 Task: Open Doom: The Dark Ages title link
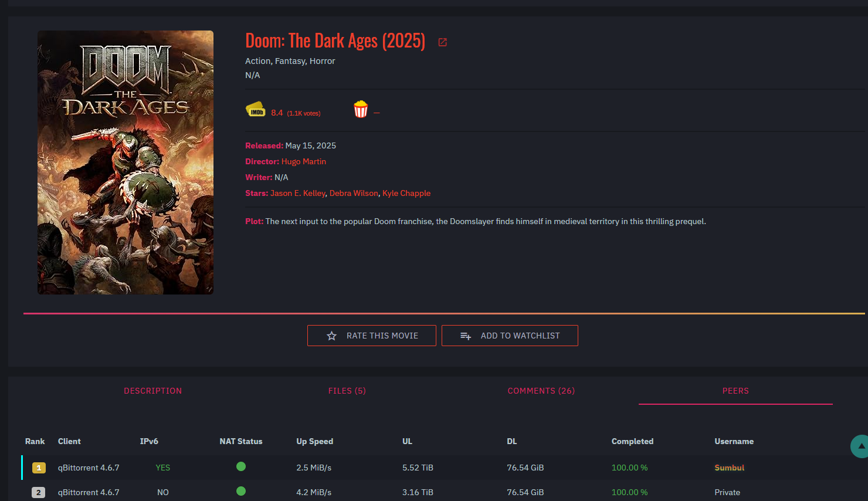335,40
